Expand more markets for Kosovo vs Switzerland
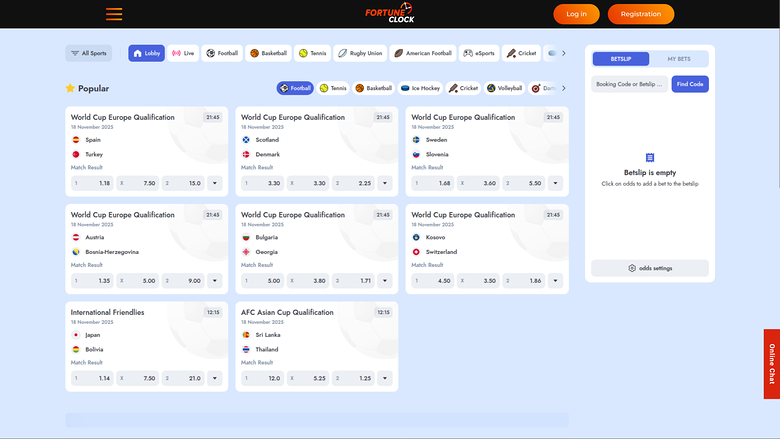Image resolution: width=780 pixels, height=439 pixels. click(555, 281)
